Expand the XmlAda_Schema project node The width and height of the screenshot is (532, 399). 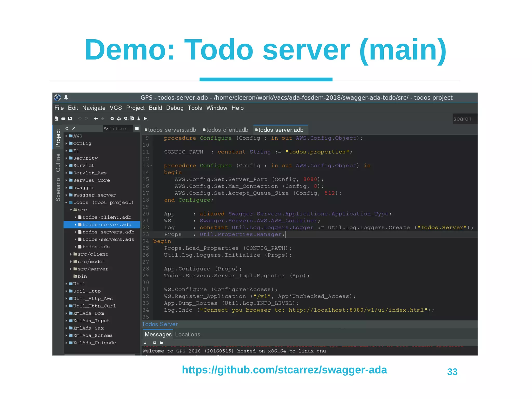[x=66, y=335]
